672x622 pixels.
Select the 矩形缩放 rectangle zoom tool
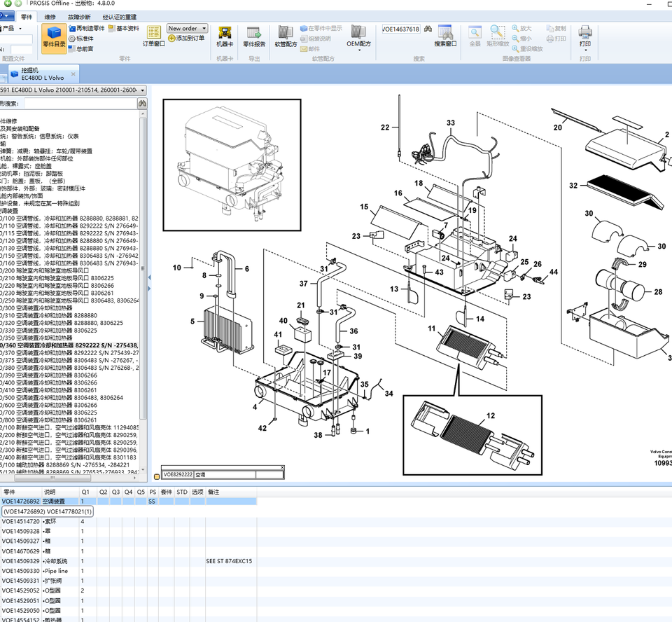(498, 36)
